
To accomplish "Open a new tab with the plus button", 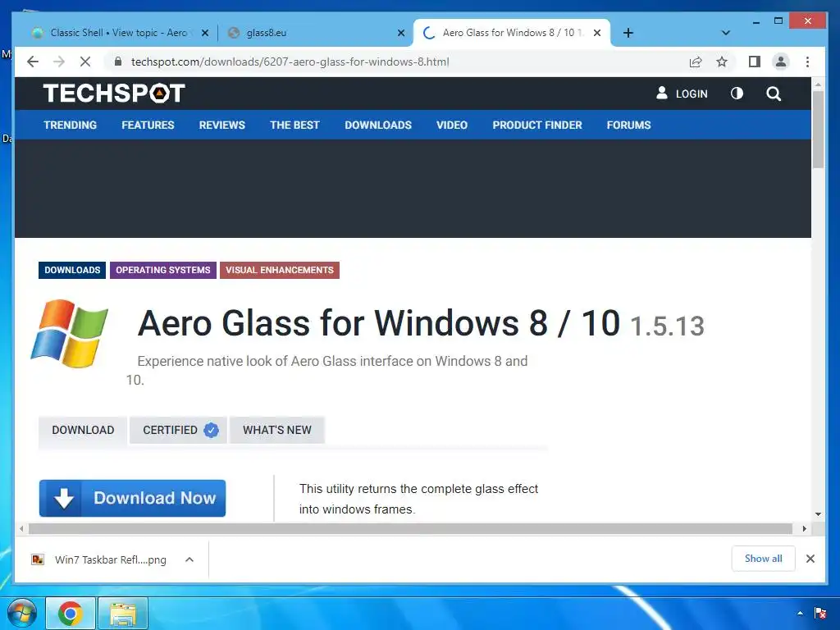I will point(628,33).
